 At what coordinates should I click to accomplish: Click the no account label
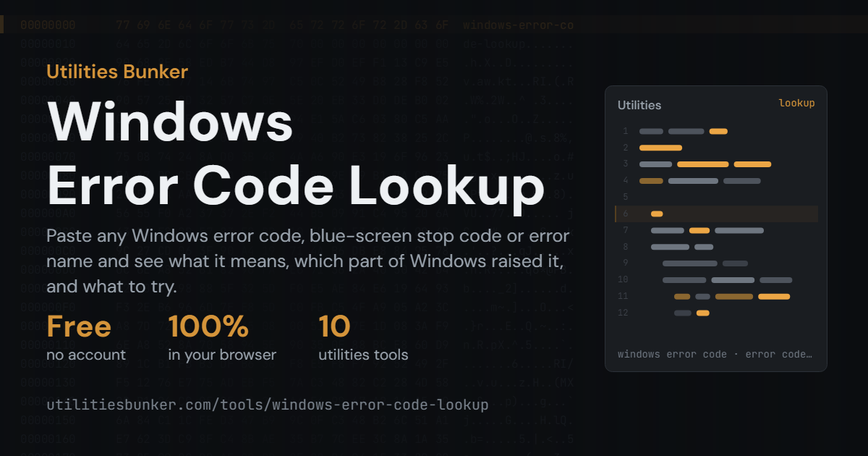click(86, 355)
